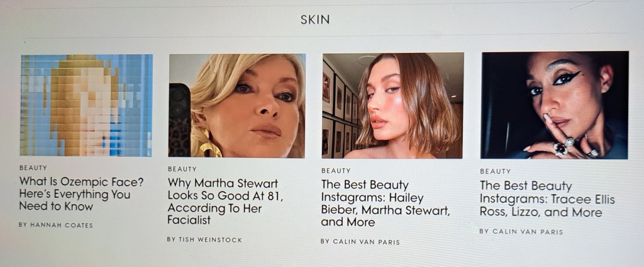Screen dimensions: 644x267
Task: Select BEAUTY tag above Martha Stewart article
Action: pyautogui.click(x=182, y=169)
